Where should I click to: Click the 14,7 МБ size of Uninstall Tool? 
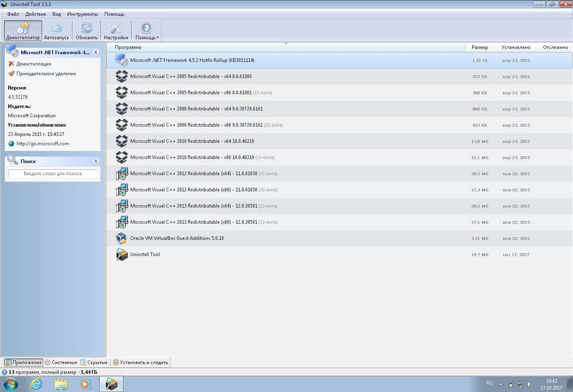coord(480,255)
